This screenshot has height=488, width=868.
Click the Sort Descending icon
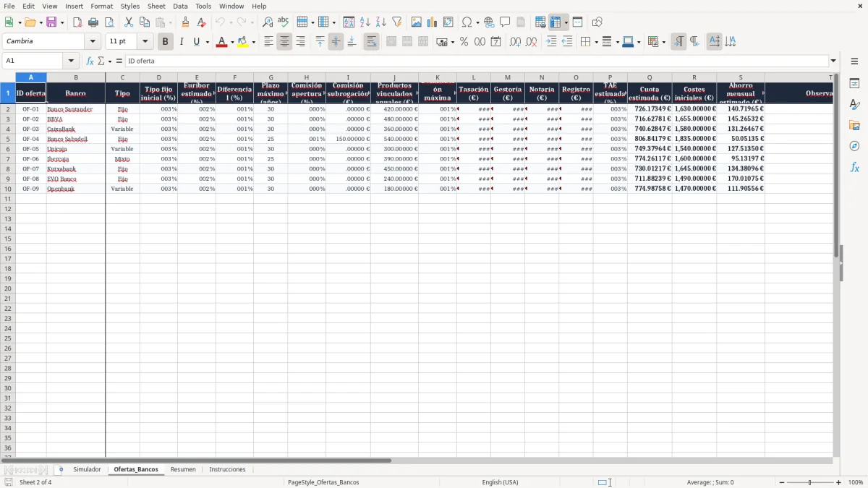pos(381,22)
